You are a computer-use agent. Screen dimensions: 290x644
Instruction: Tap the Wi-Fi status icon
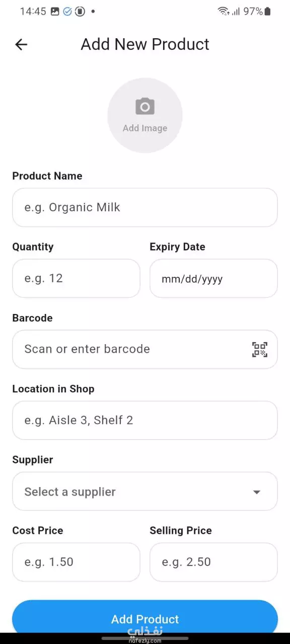click(x=224, y=11)
